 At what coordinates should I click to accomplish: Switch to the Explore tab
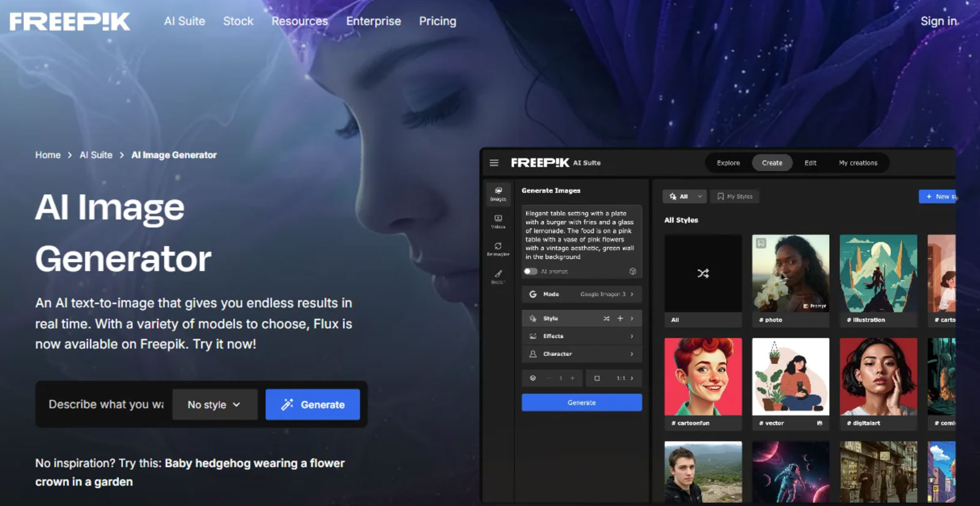728,163
